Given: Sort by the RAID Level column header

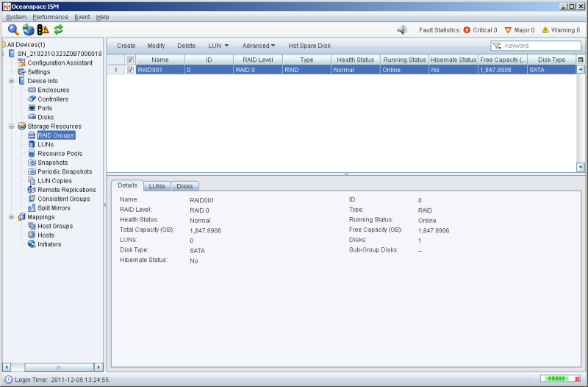Looking at the screenshot, I should (258, 60).
